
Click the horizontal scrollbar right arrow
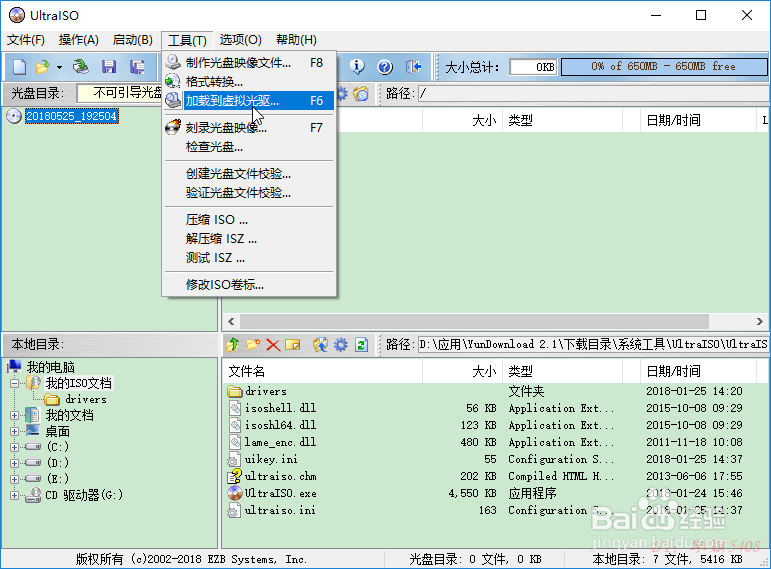click(x=759, y=322)
